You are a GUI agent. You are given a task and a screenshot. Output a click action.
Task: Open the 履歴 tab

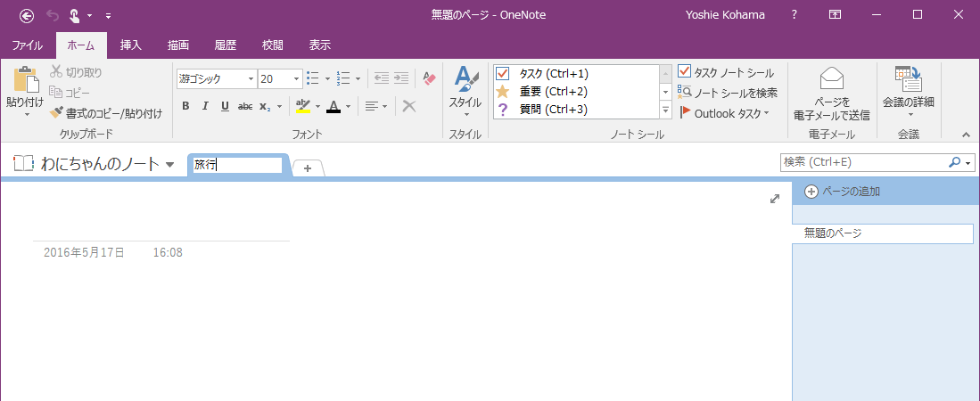tap(225, 45)
